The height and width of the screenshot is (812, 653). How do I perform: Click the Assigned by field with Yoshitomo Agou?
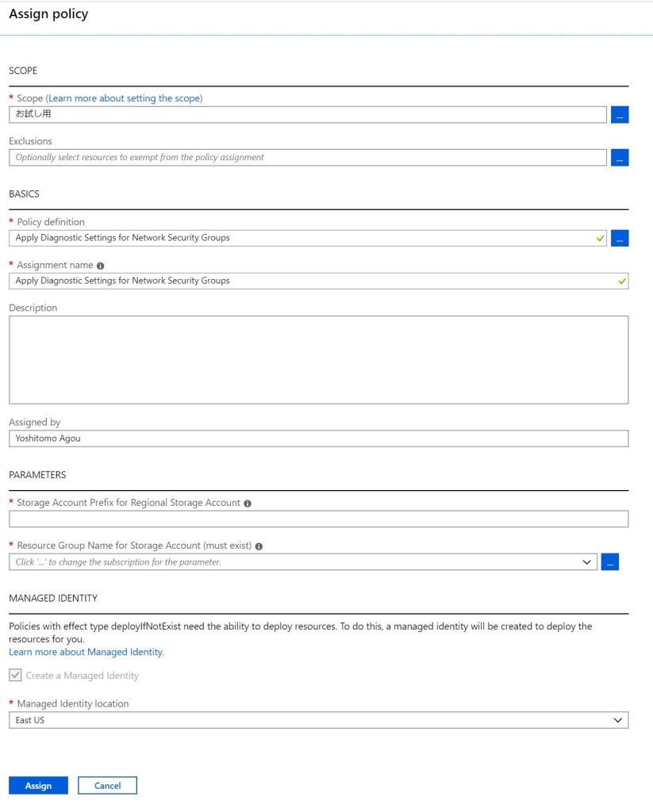[x=319, y=439]
